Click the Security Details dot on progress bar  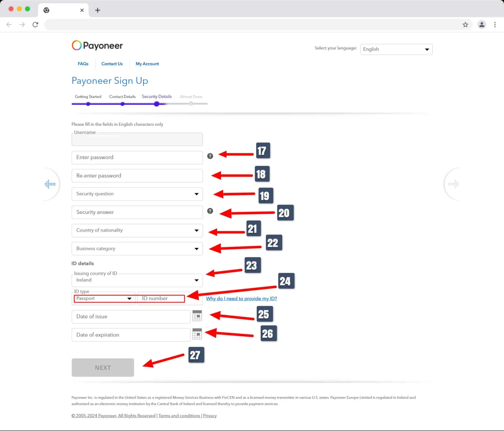tap(157, 104)
